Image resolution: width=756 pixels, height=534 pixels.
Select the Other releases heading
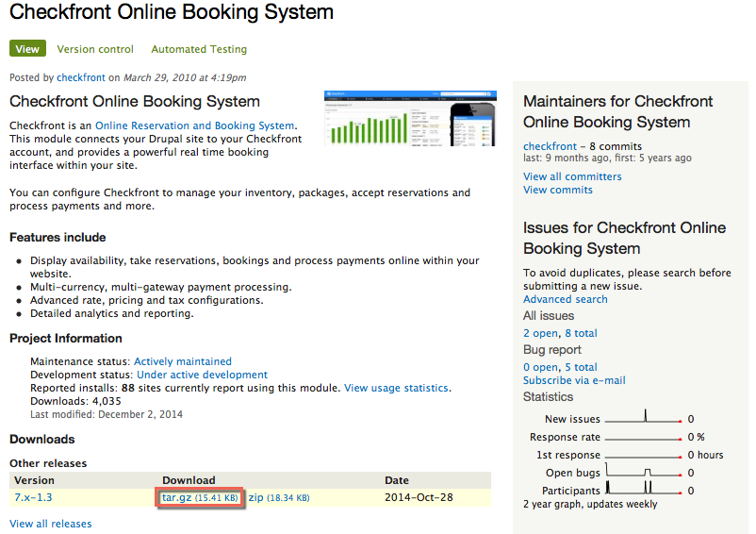click(48, 463)
